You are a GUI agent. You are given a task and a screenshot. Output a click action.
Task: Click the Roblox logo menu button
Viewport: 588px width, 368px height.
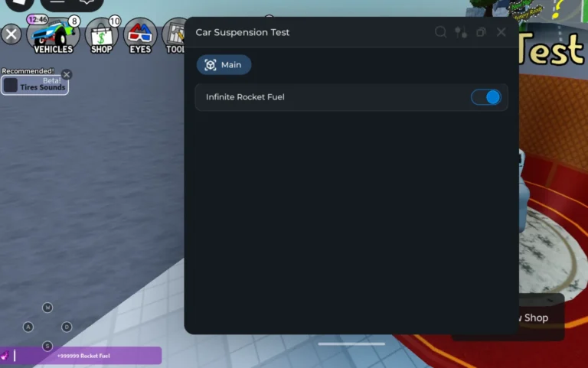click(18, 3)
